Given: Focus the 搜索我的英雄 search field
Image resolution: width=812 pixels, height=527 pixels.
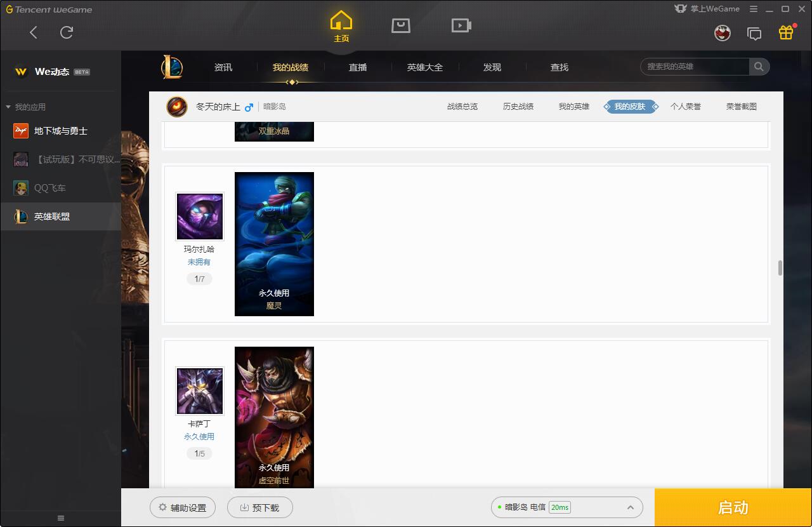Looking at the screenshot, I should tap(695, 67).
